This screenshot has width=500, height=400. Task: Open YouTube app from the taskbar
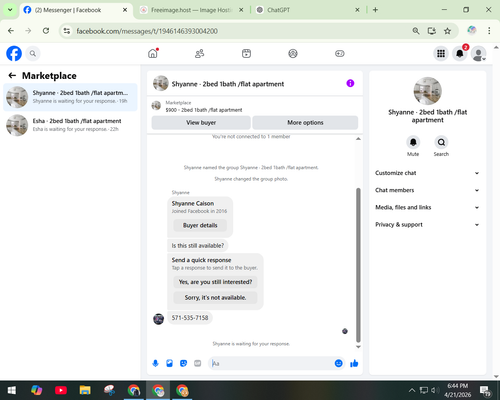point(61,390)
